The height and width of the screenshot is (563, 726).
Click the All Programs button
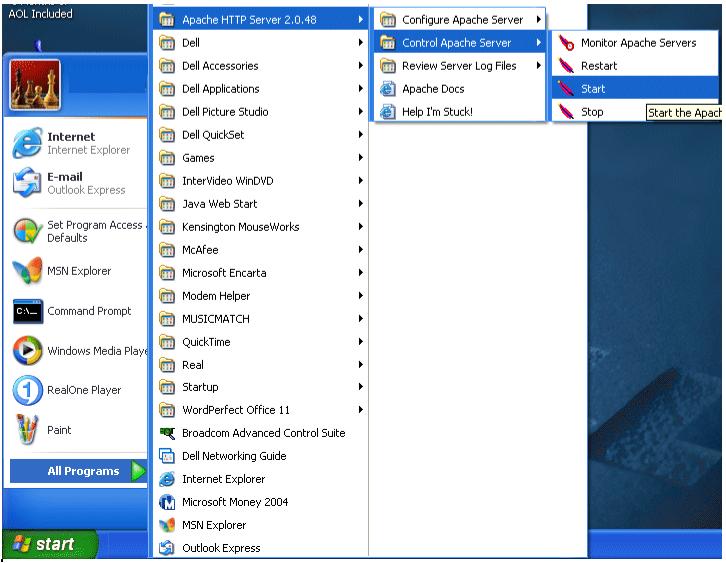tap(82, 471)
